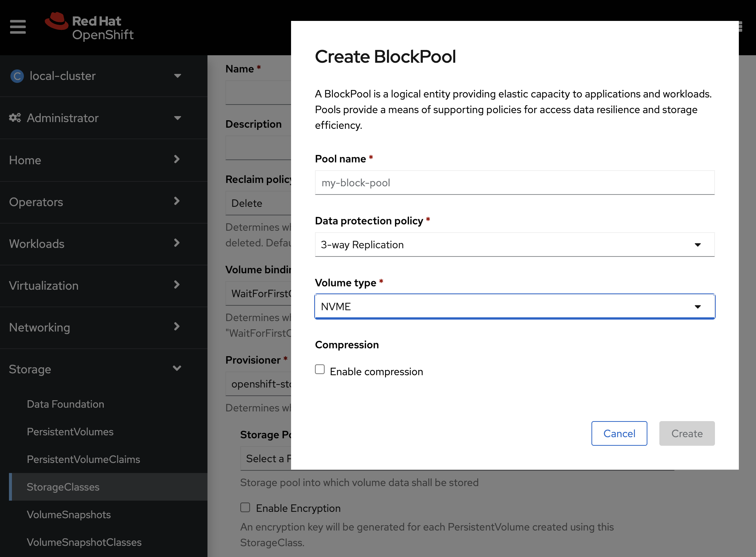The height and width of the screenshot is (557, 756).
Task: Click the Administrator gears icon
Action: [15, 118]
